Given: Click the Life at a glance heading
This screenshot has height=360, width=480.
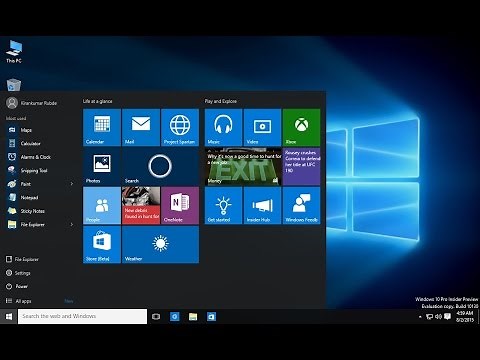Looking at the screenshot, I should coord(98,101).
